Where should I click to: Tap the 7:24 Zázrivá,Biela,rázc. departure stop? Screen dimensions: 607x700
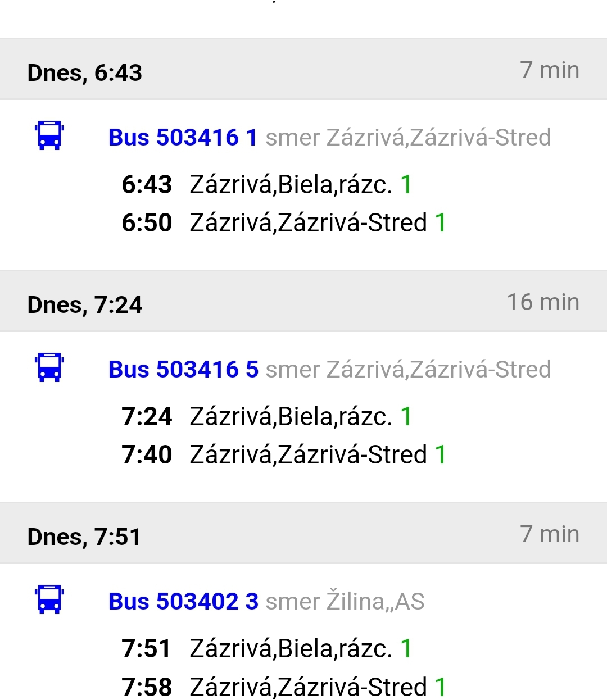pyautogui.click(x=290, y=417)
